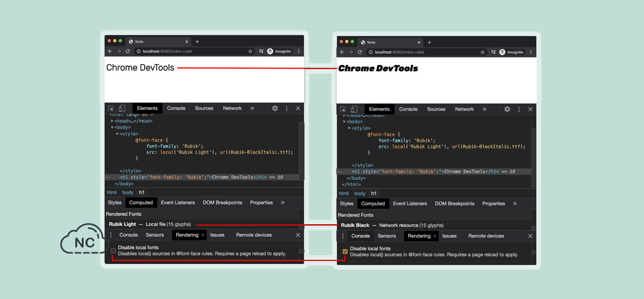Open Styles pane in left DevTools
This screenshot has width=644, height=299.
coord(115,203)
